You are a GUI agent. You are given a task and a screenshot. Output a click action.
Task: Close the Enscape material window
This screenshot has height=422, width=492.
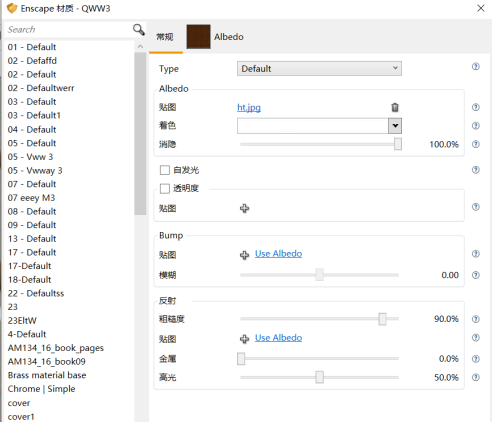tap(481, 8)
